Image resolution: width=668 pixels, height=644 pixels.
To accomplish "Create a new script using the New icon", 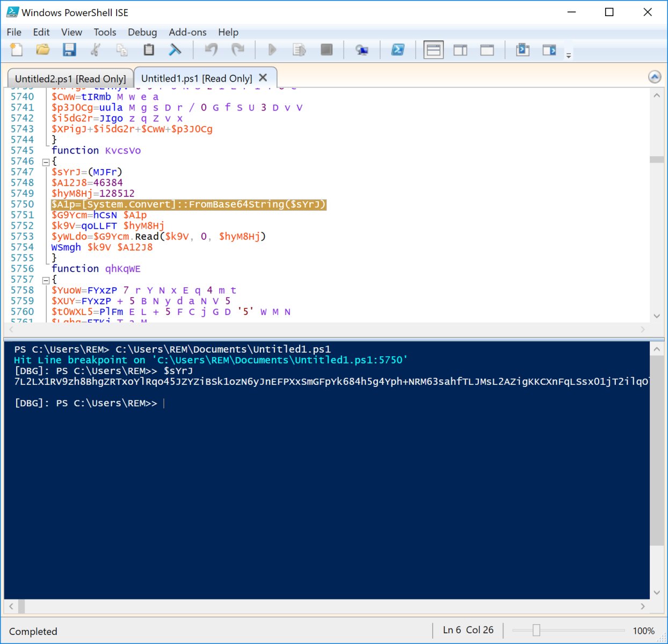I will point(16,49).
